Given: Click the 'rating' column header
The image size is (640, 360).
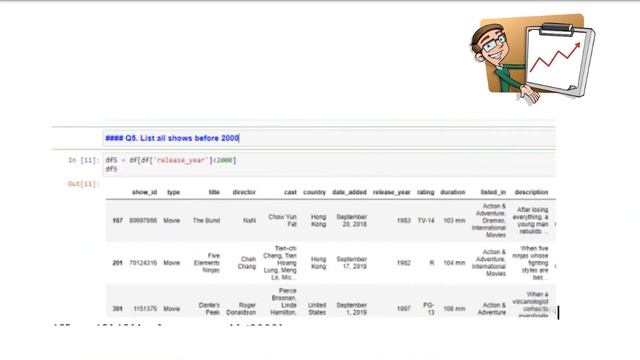Looking at the screenshot, I should coord(426,192).
